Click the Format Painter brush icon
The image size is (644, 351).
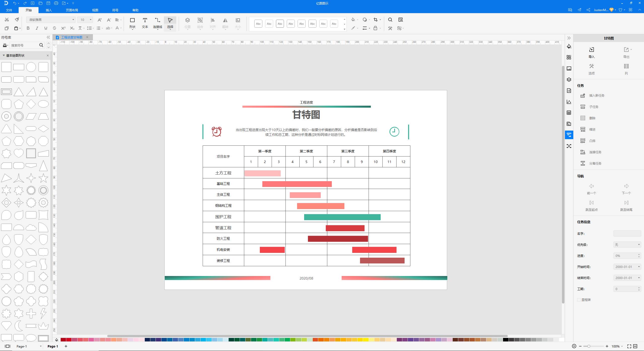[17, 20]
